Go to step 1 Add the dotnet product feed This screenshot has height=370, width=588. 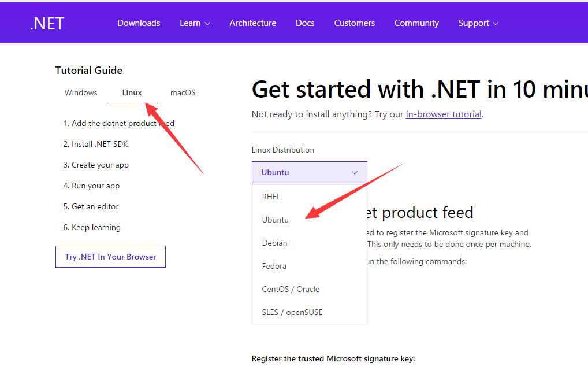[119, 124]
